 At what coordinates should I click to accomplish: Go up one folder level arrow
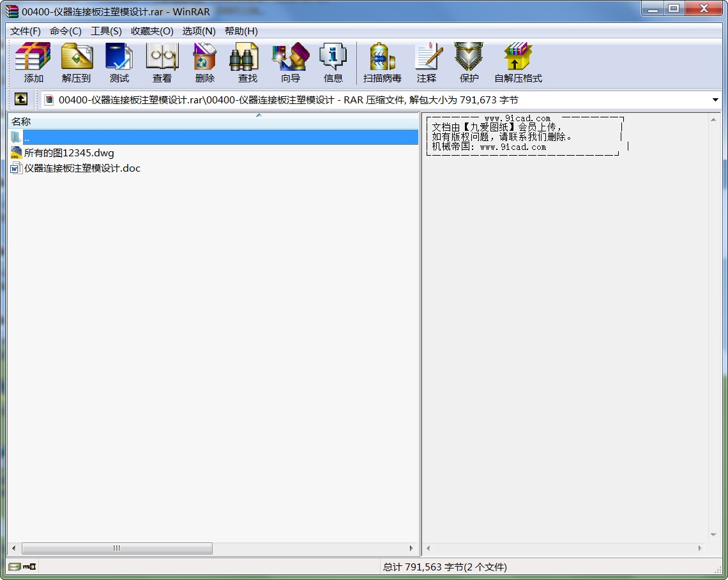[x=21, y=100]
